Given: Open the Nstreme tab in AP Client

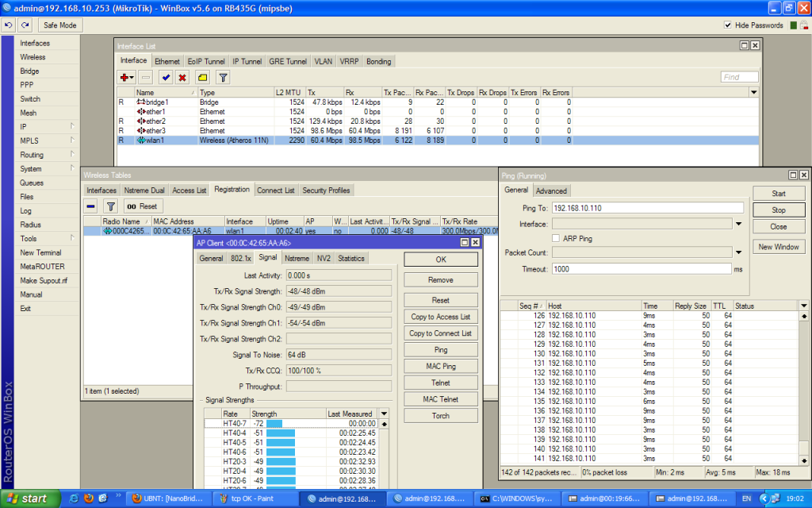Looking at the screenshot, I should point(297,258).
